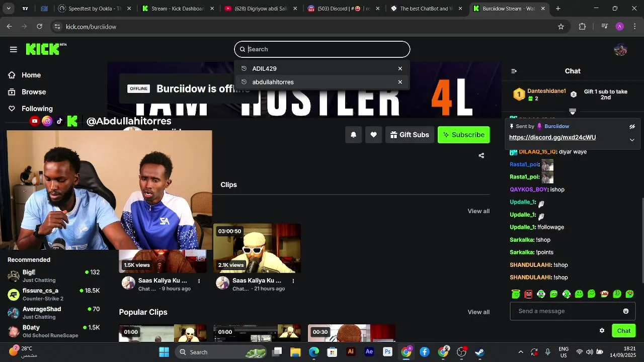Open File Explorer from taskbar

click(295, 352)
